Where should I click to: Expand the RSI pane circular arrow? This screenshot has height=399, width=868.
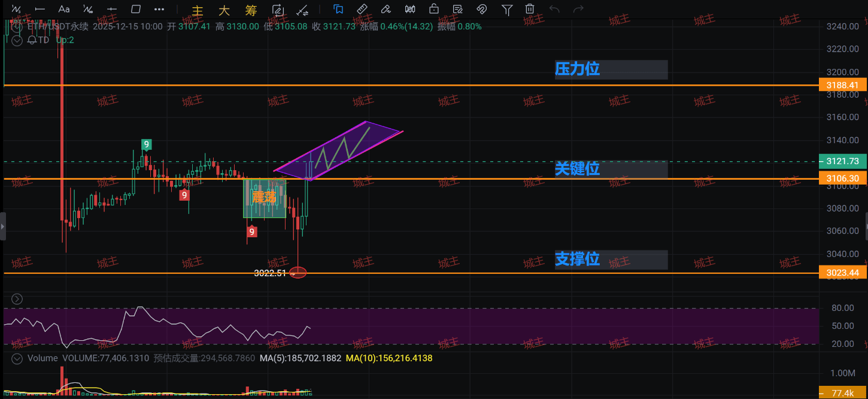click(17, 299)
